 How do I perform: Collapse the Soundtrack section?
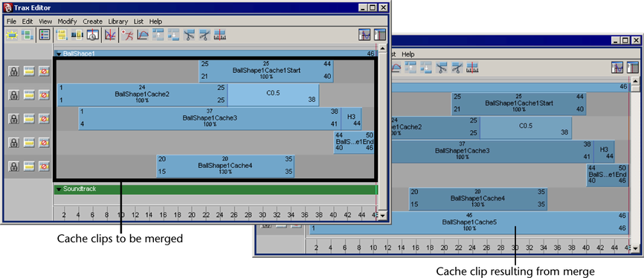59,190
